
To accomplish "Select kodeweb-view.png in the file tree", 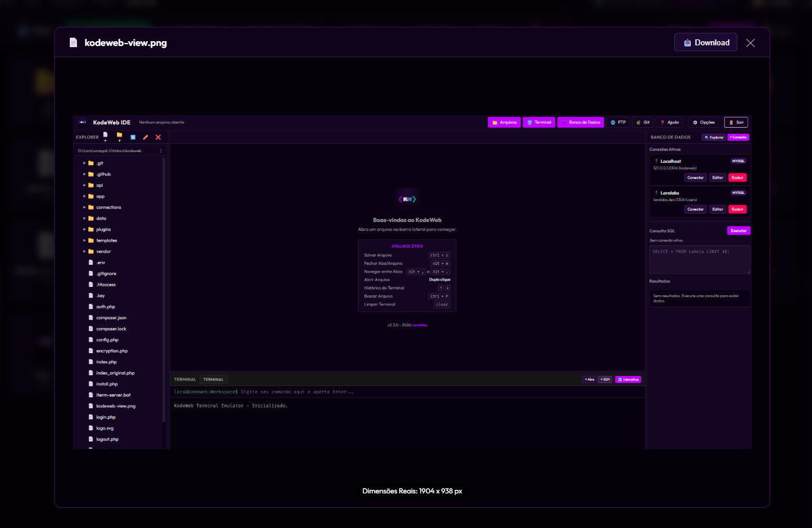I will [x=116, y=406].
